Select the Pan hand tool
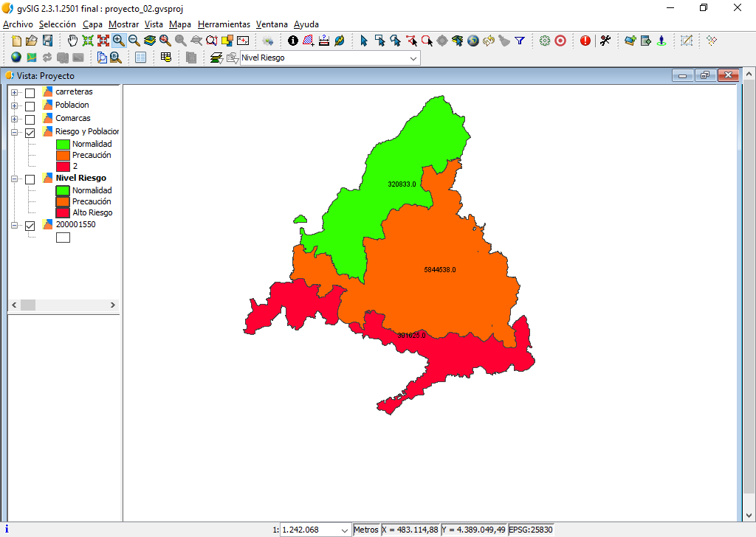Viewport: 756px width, 537px height. click(x=72, y=41)
